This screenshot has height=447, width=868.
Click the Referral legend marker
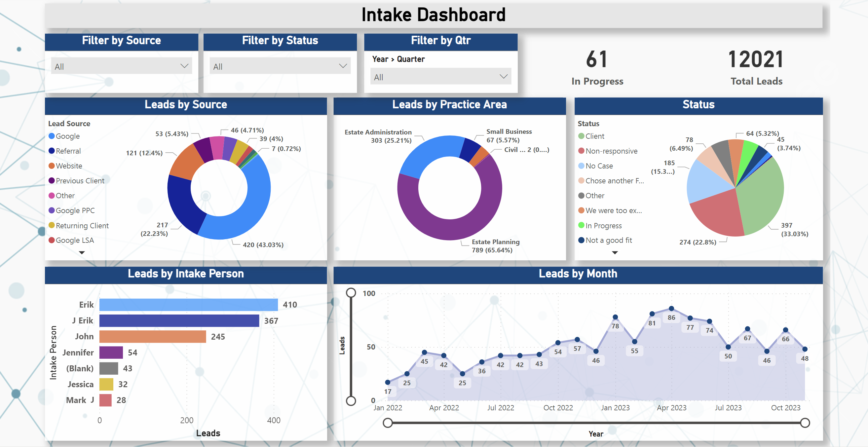coord(52,151)
